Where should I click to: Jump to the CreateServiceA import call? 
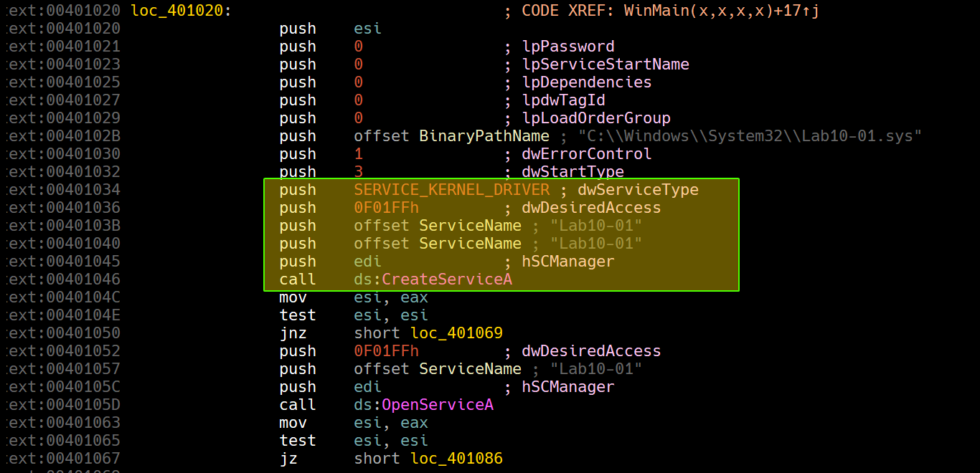(447, 279)
